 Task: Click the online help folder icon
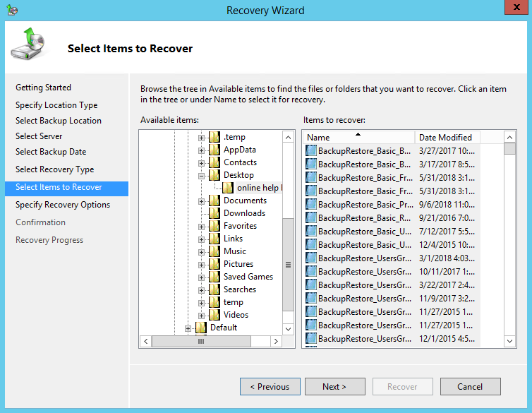coord(228,188)
